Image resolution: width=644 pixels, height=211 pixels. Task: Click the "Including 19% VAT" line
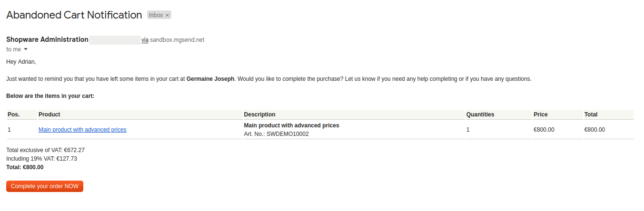[41, 159]
